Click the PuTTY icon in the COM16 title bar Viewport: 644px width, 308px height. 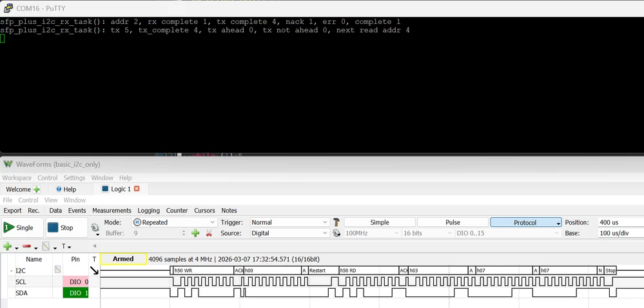tap(8, 8)
